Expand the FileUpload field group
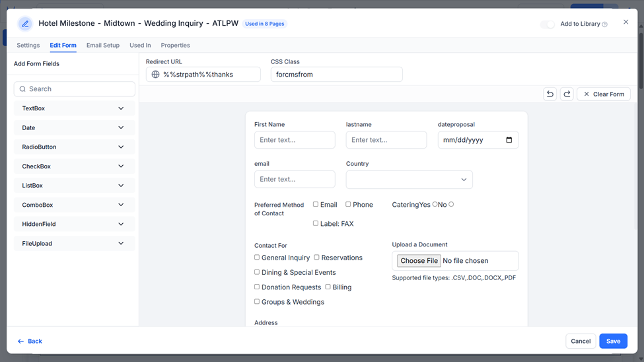 click(75, 243)
